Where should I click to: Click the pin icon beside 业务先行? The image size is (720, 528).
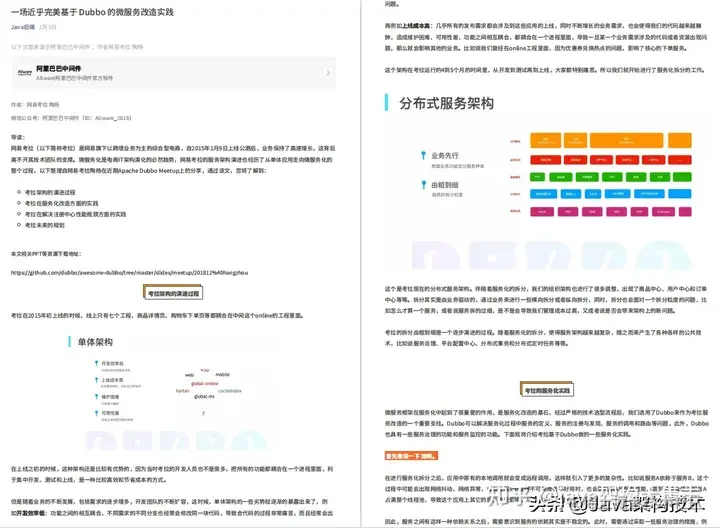tap(423, 155)
